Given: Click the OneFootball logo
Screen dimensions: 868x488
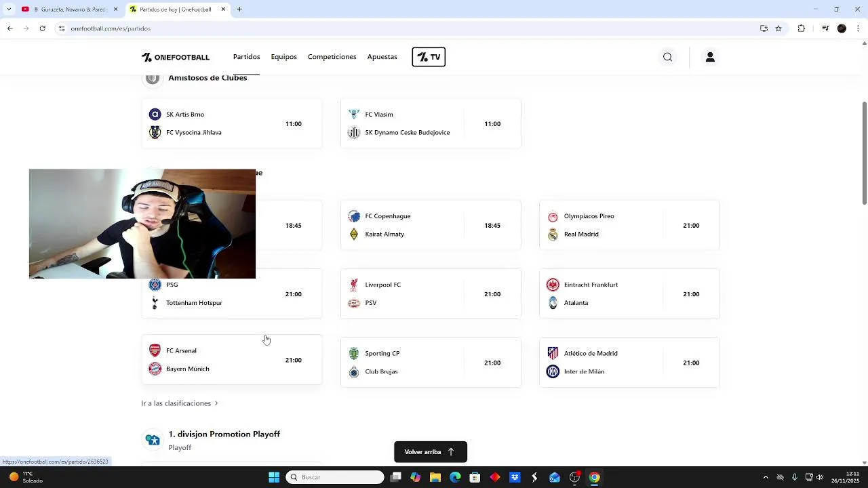Looking at the screenshot, I should (x=176, y=57).
